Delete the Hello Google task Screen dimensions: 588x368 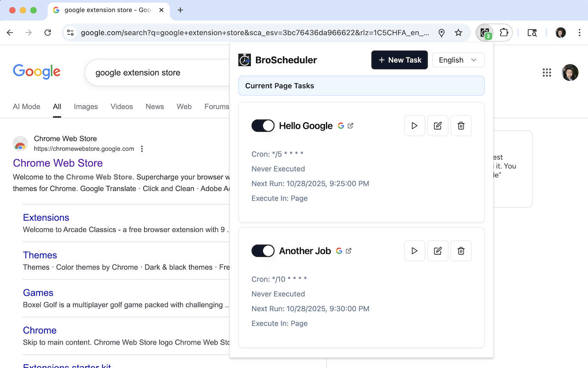[x=461, y=125]
